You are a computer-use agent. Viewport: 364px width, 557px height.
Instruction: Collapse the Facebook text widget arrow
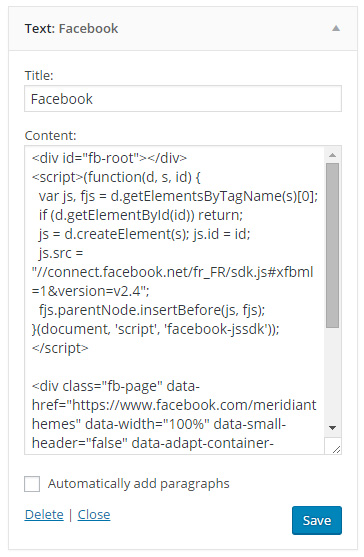[x=336, y=28]
